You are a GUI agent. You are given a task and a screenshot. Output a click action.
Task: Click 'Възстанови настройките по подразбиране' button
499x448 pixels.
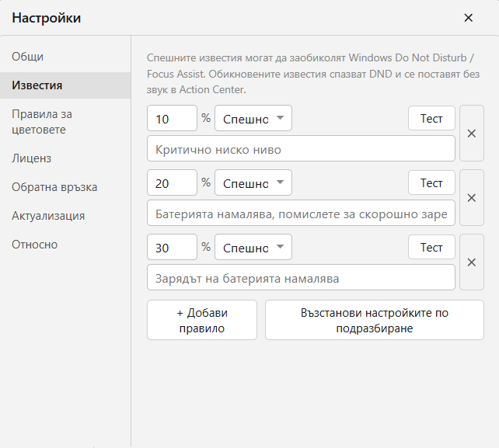click(x=375, y=320)
